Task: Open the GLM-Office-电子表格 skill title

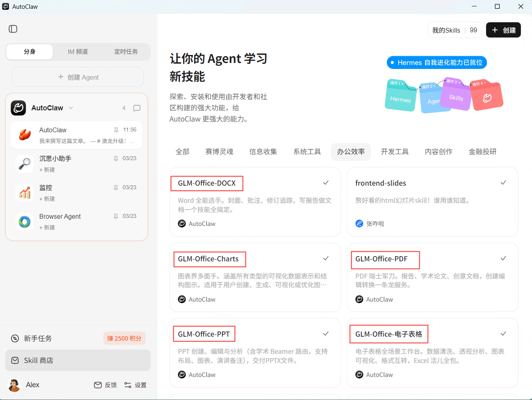Action: 389,334
